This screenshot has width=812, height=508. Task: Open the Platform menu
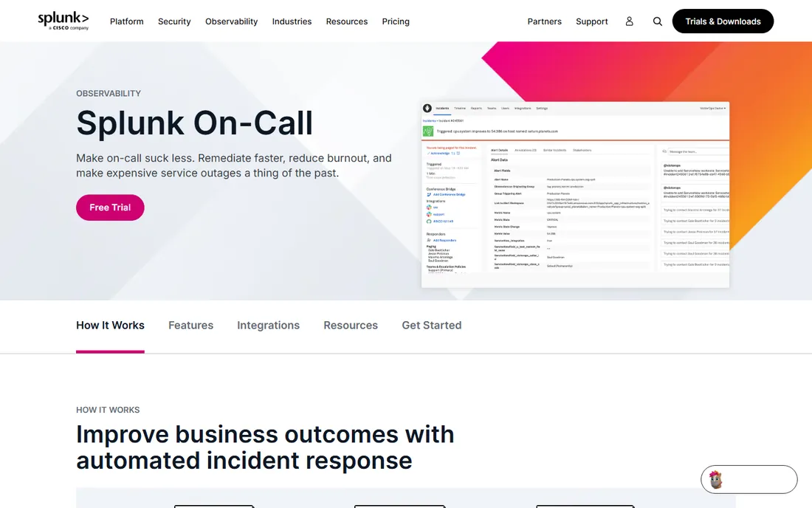click(127, 21)
